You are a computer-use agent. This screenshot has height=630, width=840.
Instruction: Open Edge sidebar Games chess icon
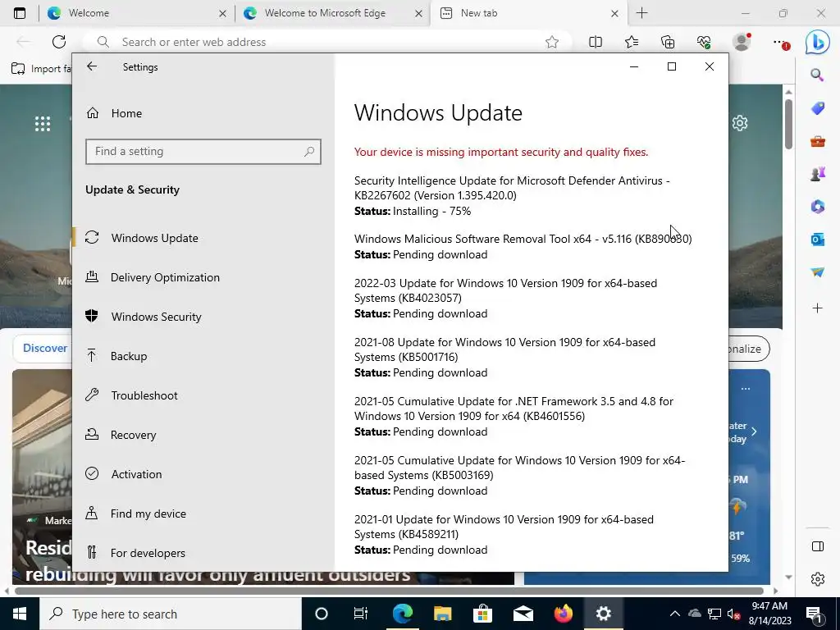(x=818, y=174)
